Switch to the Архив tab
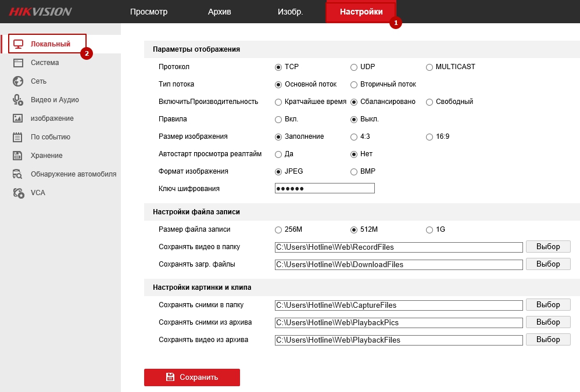 (220, 12)
